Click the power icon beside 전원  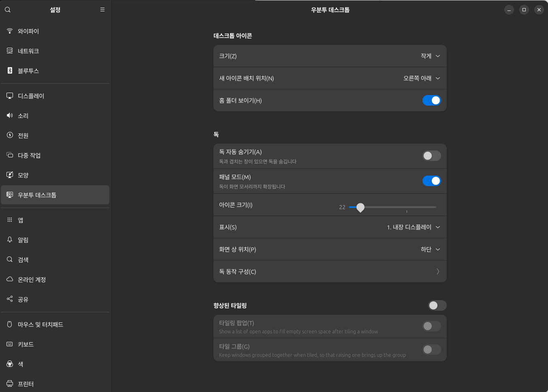click(10, 136)
